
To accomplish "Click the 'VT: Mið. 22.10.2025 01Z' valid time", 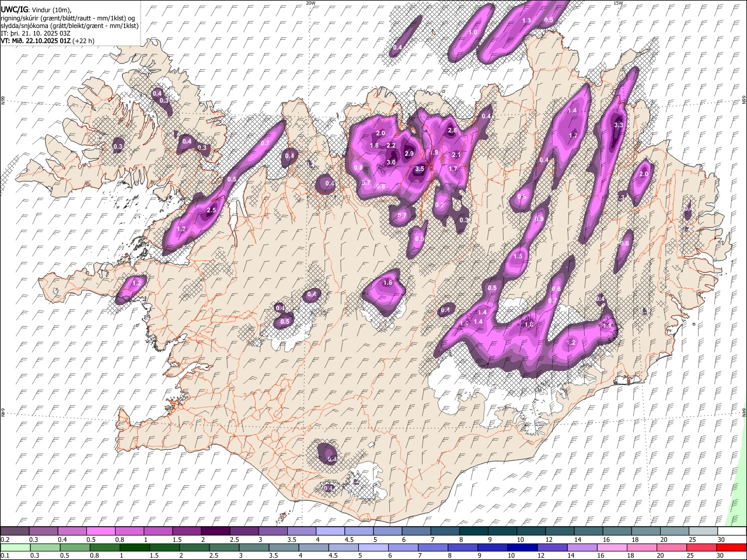I will [35, 41].
